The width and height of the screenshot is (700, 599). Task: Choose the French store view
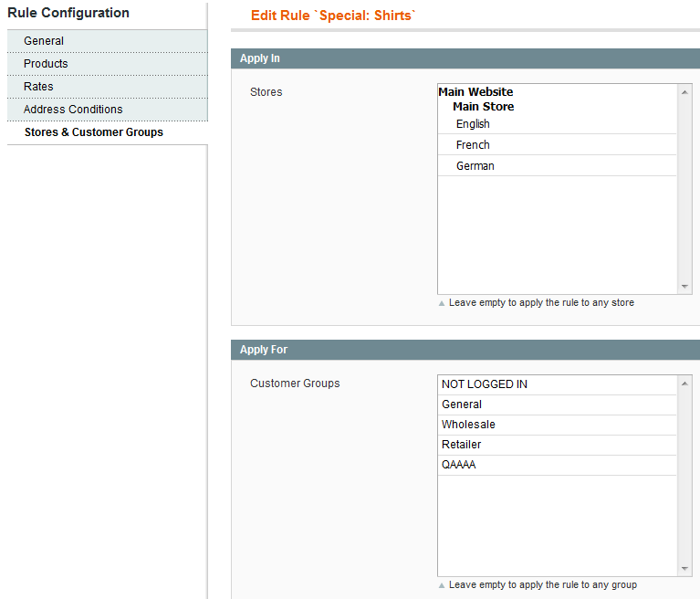point(473,145)
